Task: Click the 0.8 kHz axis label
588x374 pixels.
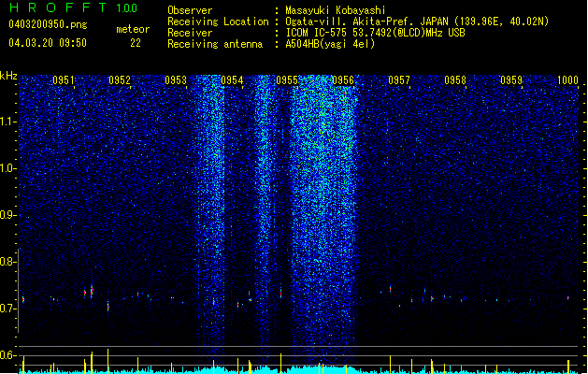Action: (x=7, y=262)
